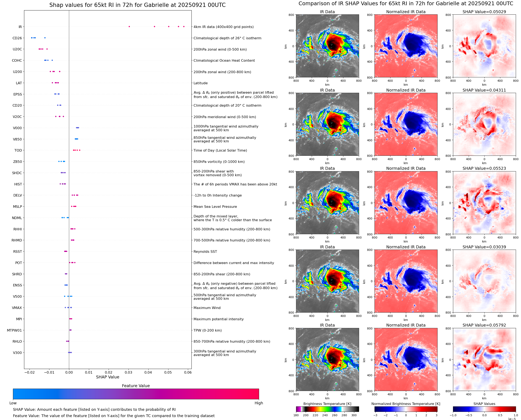
Task: Click the left Shap values chart title
Action: (137, 5)
